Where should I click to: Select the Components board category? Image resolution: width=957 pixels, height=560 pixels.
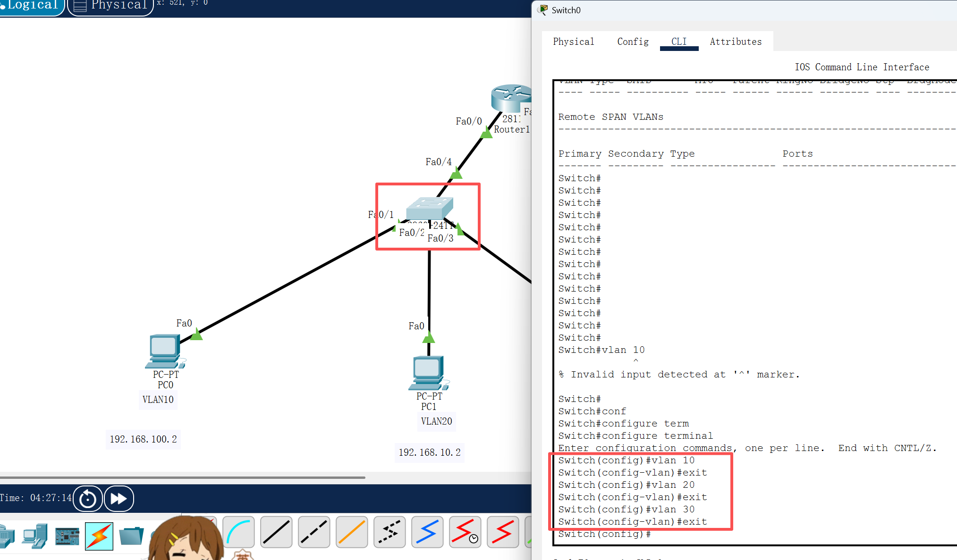[x=67, y=536]
